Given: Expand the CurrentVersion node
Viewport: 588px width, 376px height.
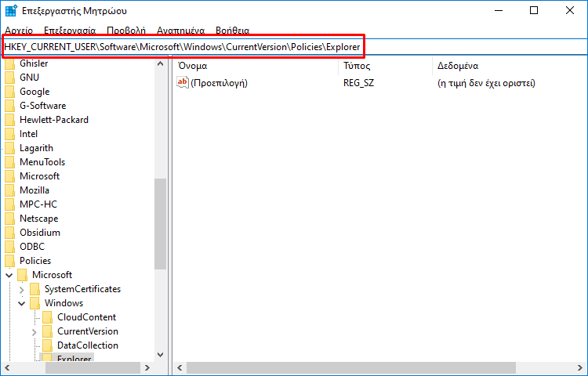Looking at the screenshot, I should [34, 332].
